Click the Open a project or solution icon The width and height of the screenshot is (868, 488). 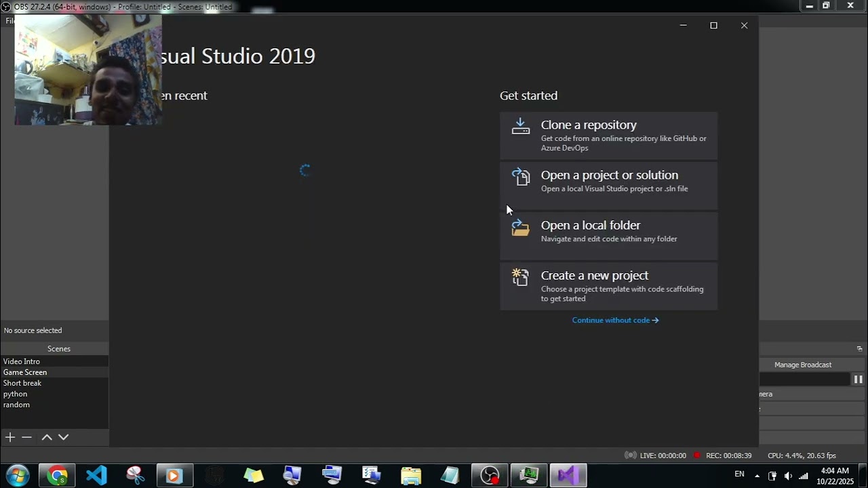(x=520, y=177)
